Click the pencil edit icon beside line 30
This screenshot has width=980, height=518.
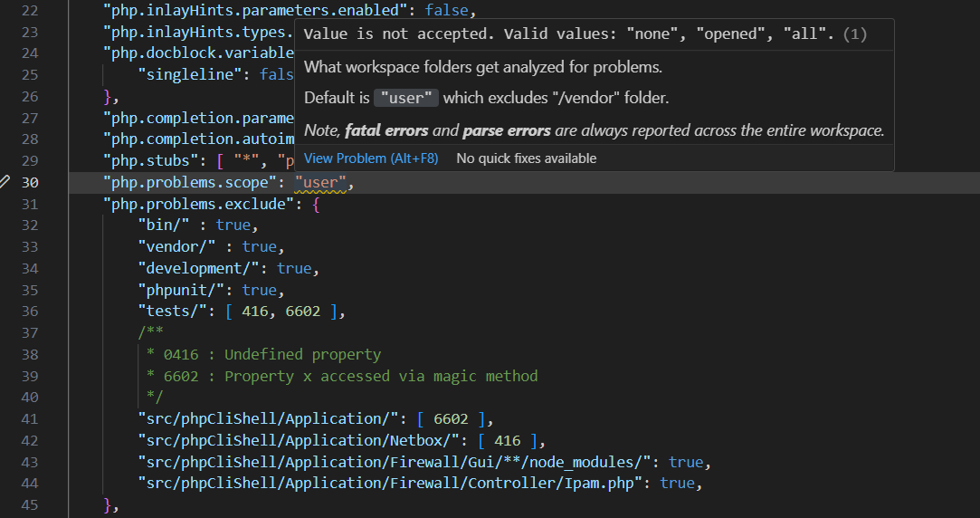pos(6,182)
